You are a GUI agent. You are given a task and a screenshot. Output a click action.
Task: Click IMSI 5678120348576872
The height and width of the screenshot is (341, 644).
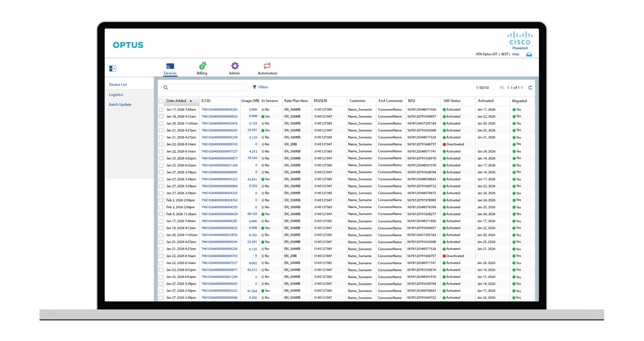pyautogui.click(x=422, y=193)
